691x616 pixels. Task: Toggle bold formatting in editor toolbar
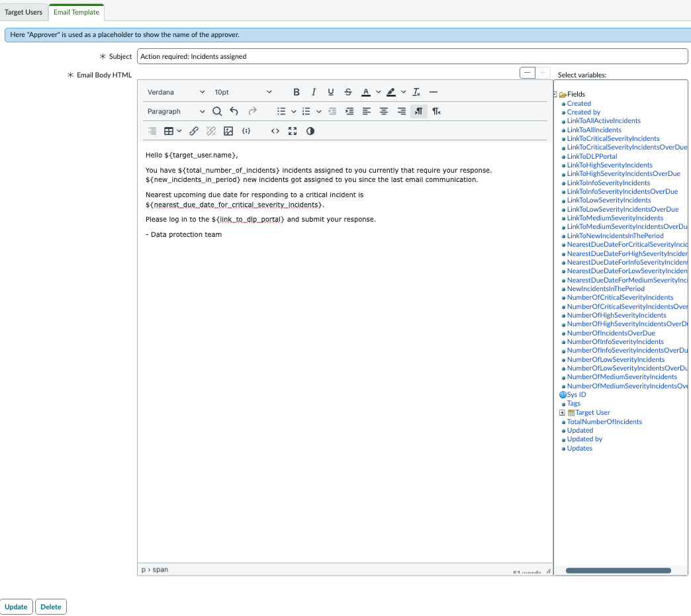296,92
